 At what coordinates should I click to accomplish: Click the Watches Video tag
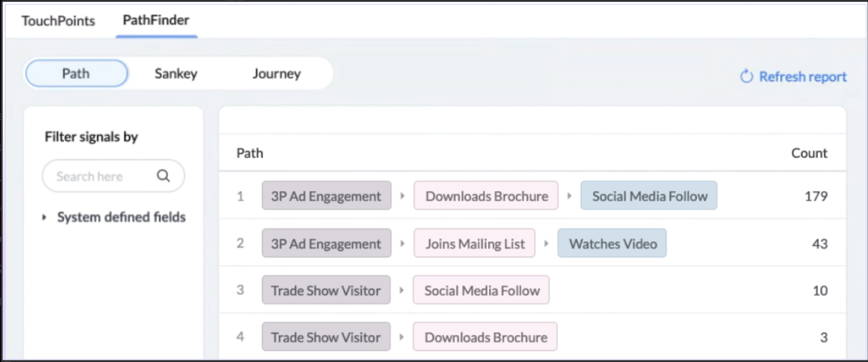tap(612, 243)
